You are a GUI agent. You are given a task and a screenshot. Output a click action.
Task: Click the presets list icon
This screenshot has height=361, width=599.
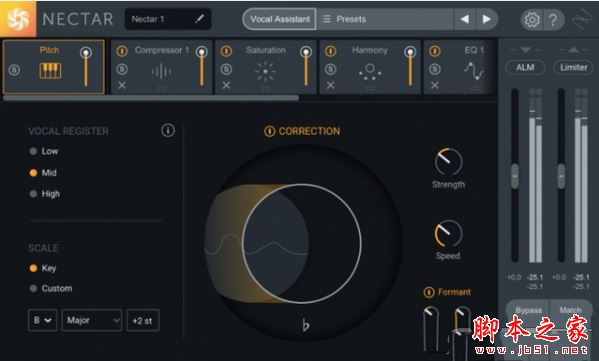(x=326, y=19)
